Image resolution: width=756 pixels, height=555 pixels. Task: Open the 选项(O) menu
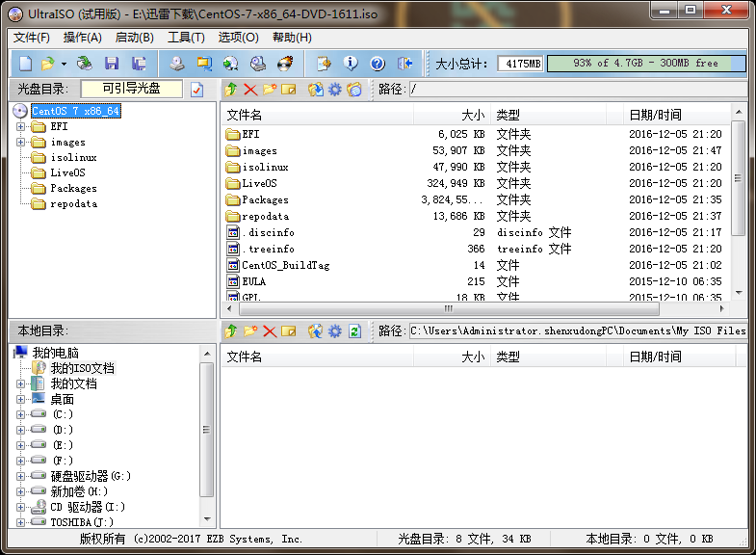(238, 38)
